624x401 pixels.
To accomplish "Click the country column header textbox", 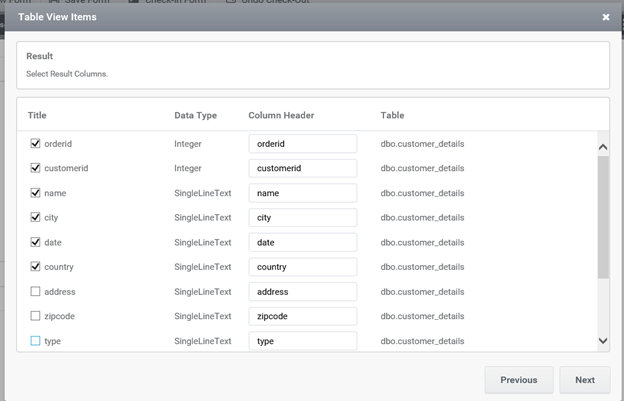I will click(302, 267).
